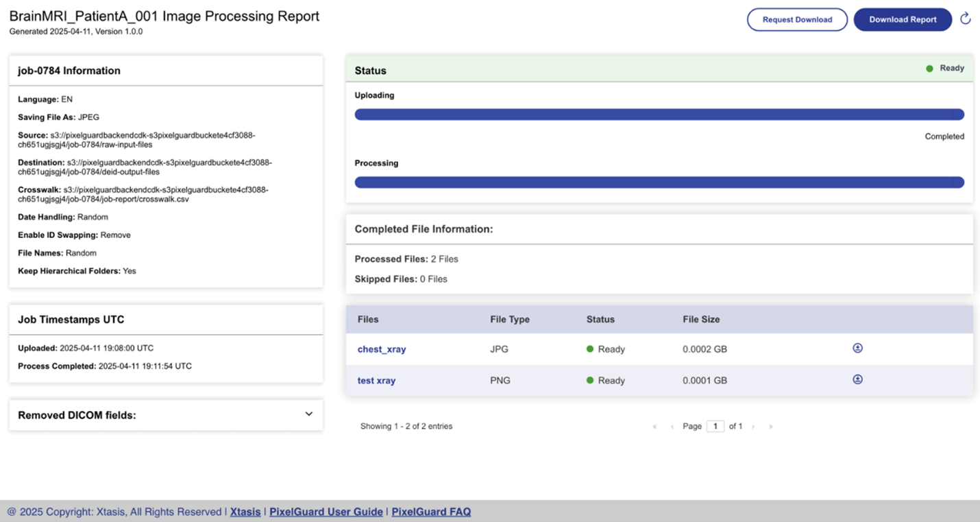Click the Status column header in the files table
Viewport: 980px width, 522px height.
(x=600, y=320)
